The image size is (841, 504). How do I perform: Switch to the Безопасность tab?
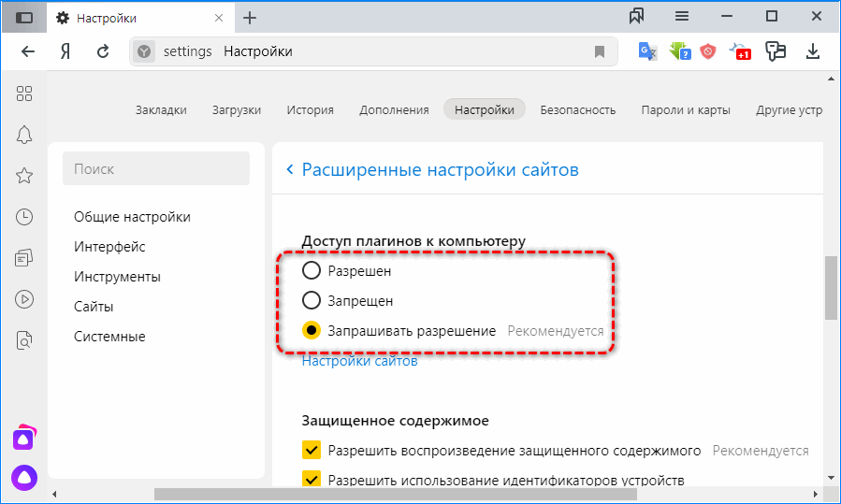pyautogui.click(x=577, y=110)
